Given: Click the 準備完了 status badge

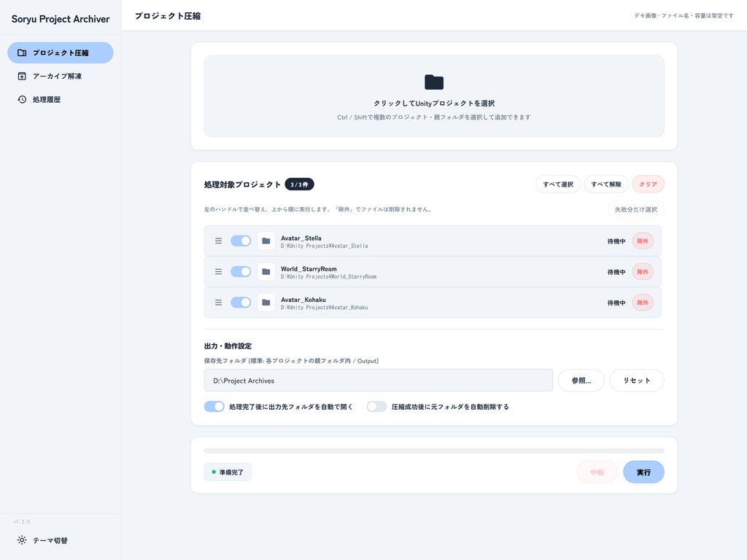Looking at the screenshot, I should tap(228, 472).
